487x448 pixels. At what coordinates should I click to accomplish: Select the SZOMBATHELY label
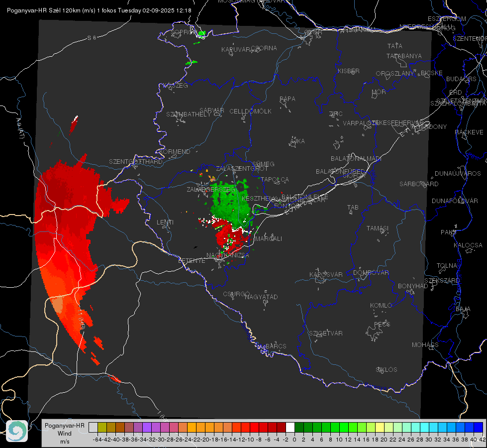pos(188,114)
